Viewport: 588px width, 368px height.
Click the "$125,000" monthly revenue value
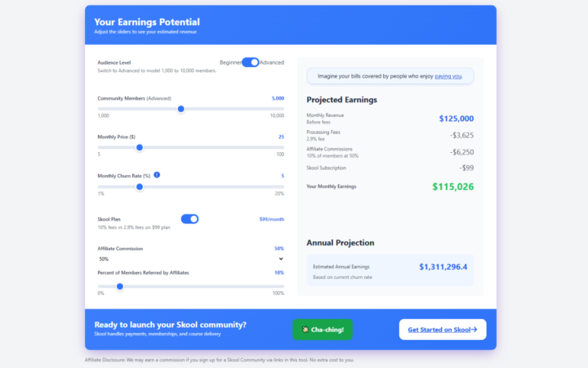coord(457,119)
